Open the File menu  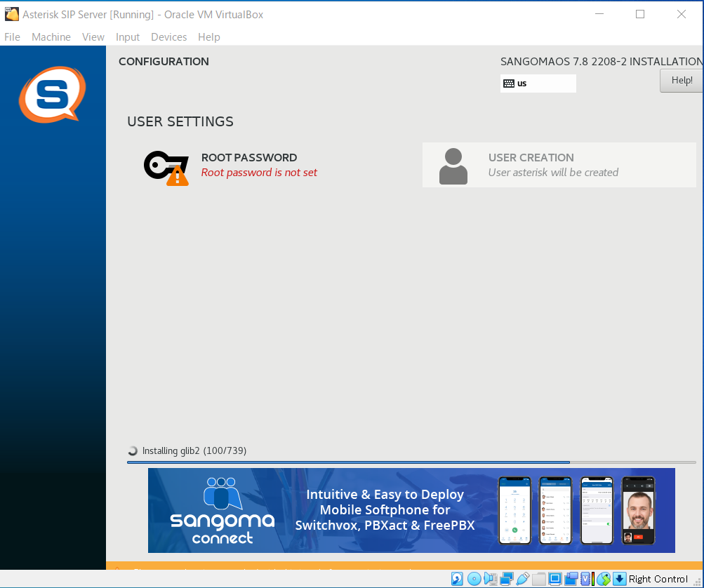pos(12,36)
